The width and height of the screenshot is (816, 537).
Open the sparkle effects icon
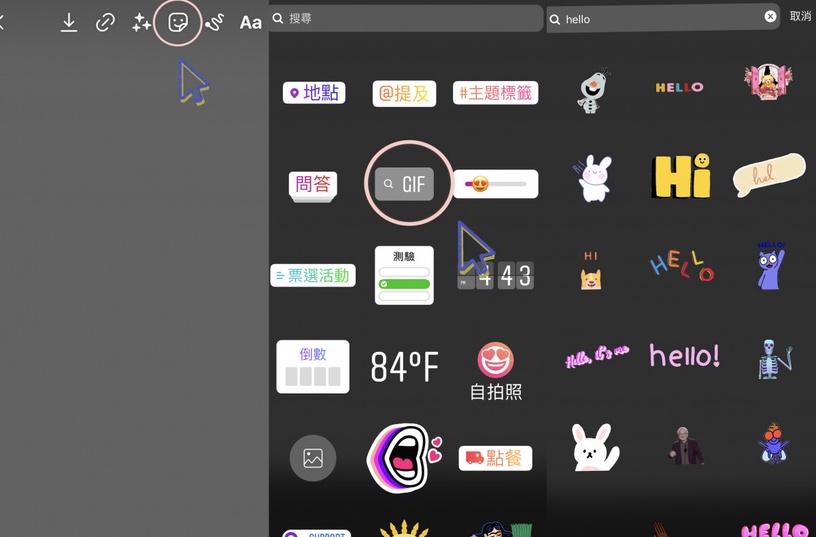pyautogui.click(x=141, y=22)
